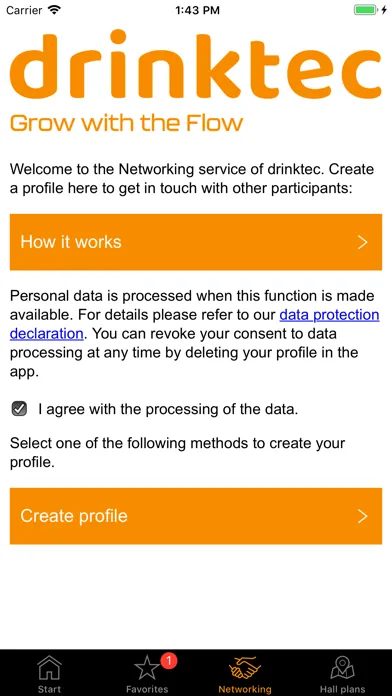Tap the clock time in status bar

[197, 10]
